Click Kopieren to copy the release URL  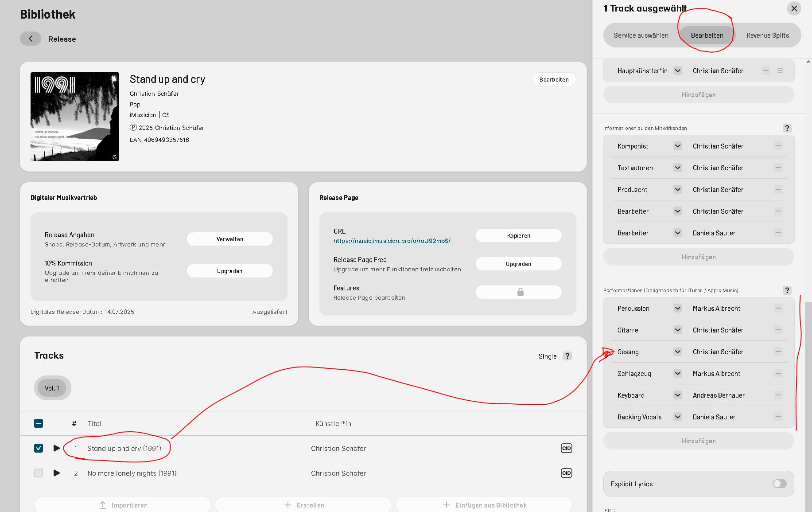point(518,235)
